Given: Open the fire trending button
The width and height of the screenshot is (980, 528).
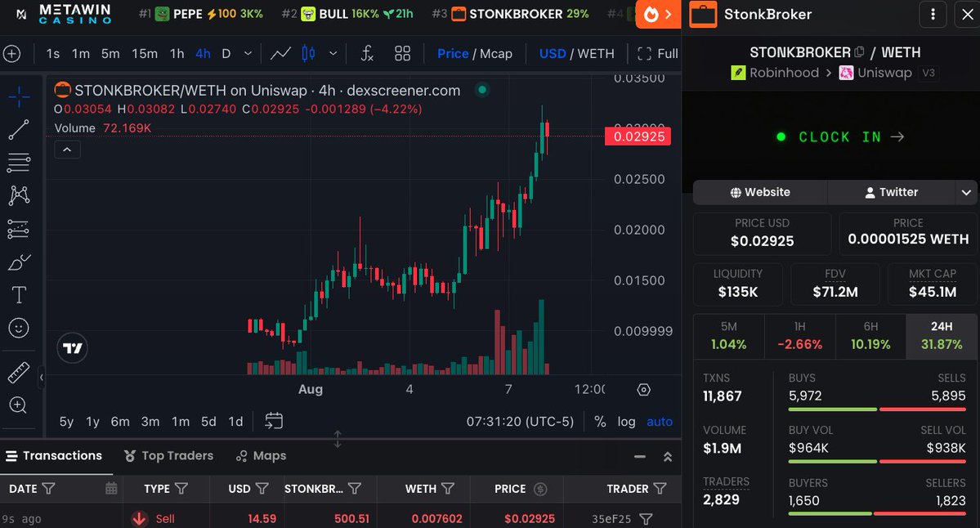Looking at the screenshot, I should click(x=658, y=15).
